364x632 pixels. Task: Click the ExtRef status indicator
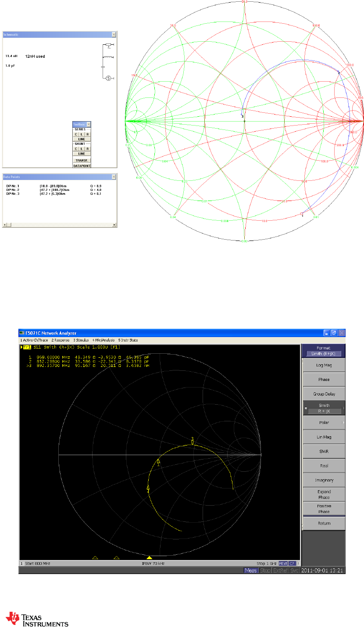point(280,571)
